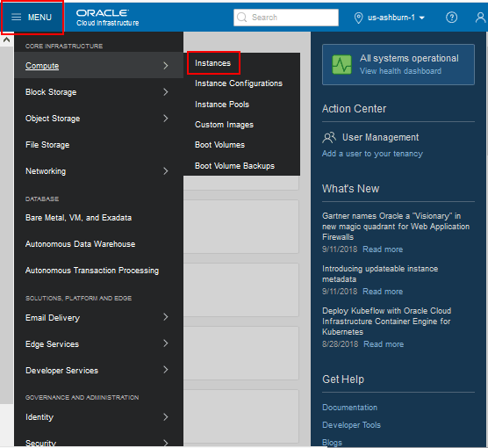Open Email Delivery menu item
This screenshot has width=488, height=448.
click(x=53, y=318)
